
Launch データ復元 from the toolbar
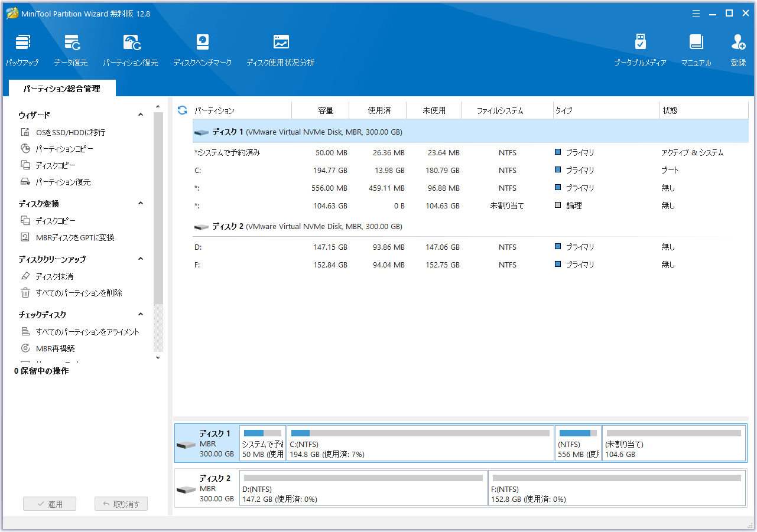[x=71, y=50]
